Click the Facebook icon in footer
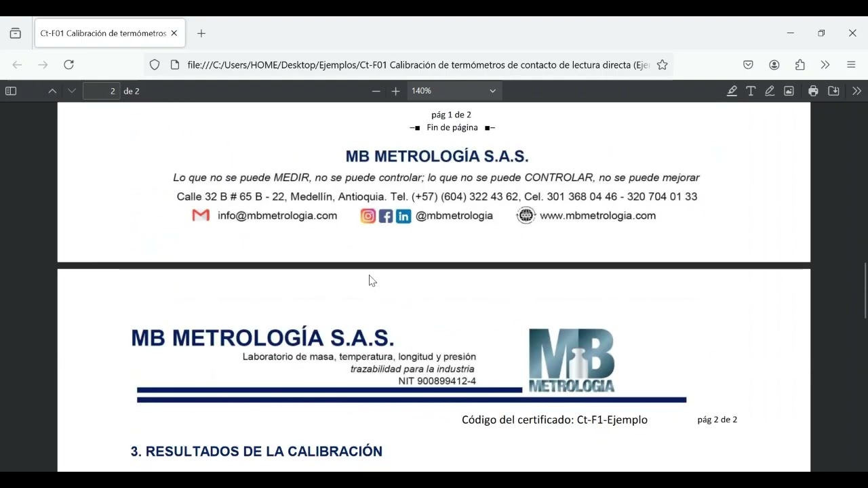The height and width of the screenshot is (488, 868). 386,216
